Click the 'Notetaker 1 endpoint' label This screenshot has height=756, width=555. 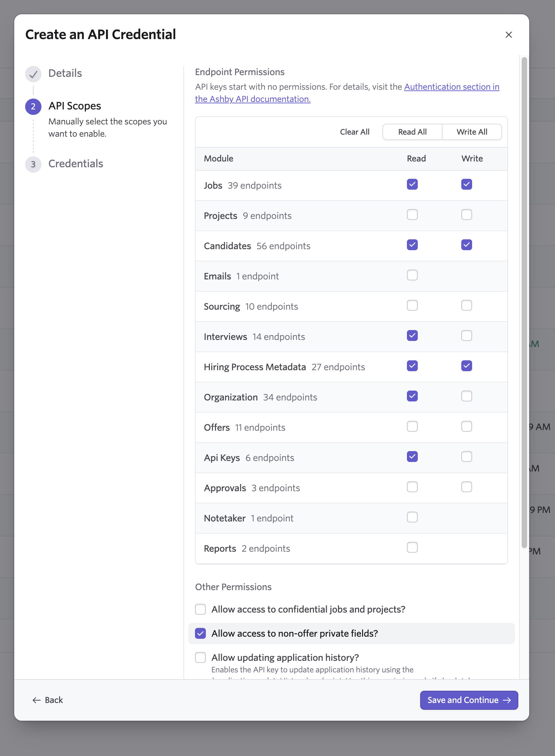pyautogui.click(x=249, y=518)
